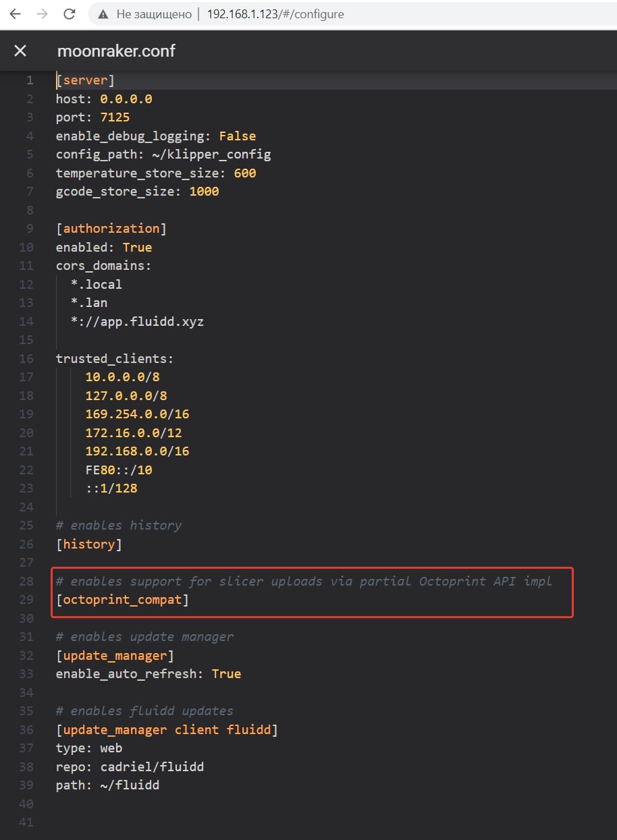Click the type: web line
Screen dimensions: 617x840
(89, 748)
